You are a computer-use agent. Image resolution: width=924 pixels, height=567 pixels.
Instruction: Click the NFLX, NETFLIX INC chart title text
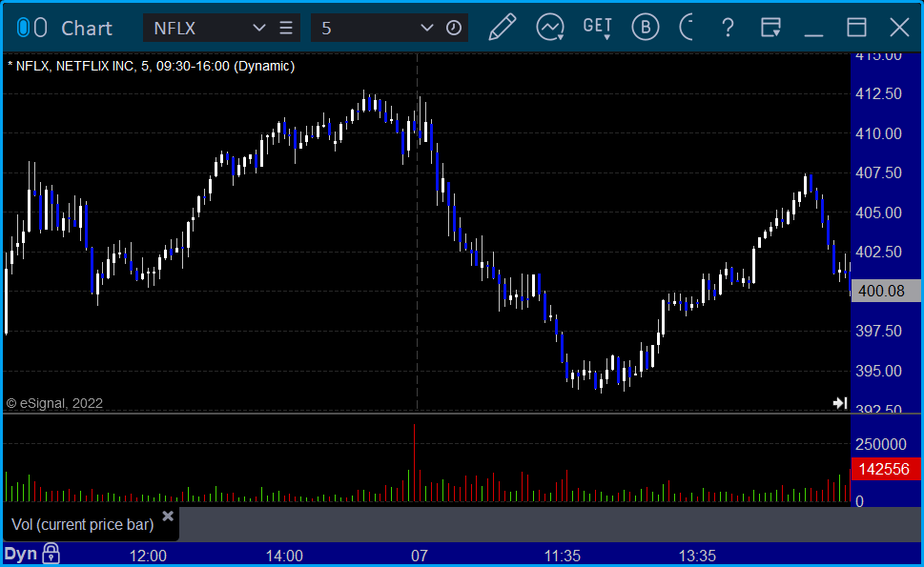(151, 66)
